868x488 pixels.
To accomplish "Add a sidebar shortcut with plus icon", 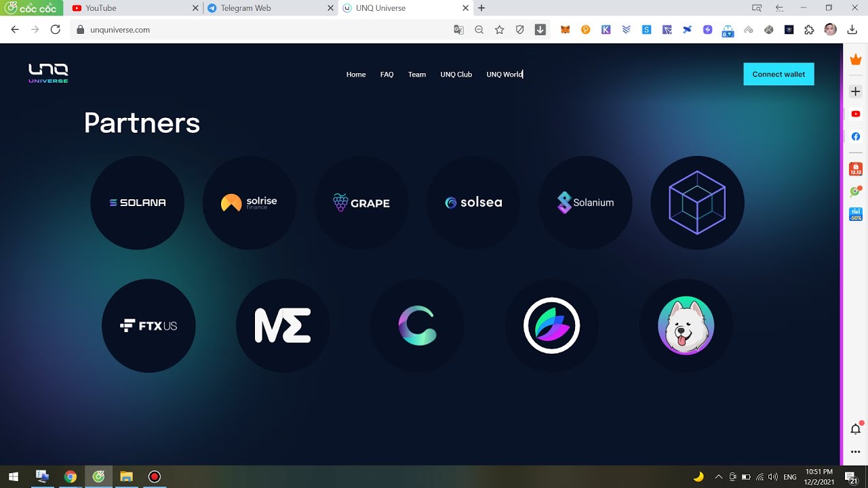I will click(856, 91).
